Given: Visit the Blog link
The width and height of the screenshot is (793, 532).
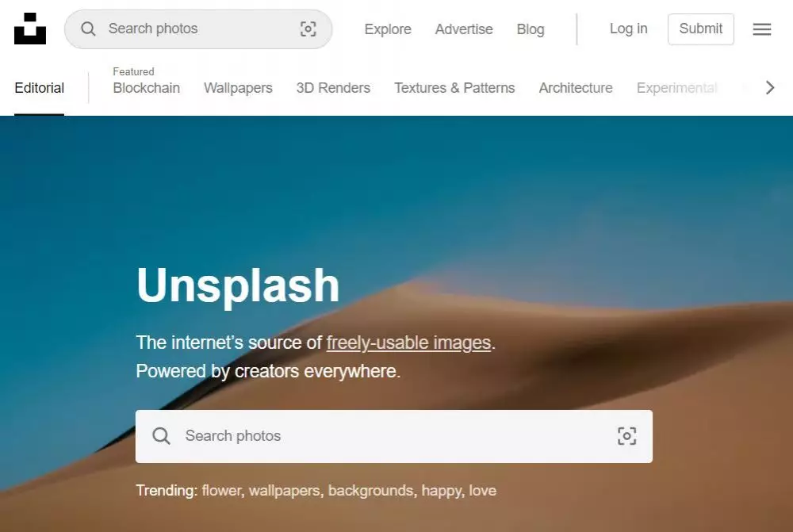Looking at the screenshot, I should 531,29.
